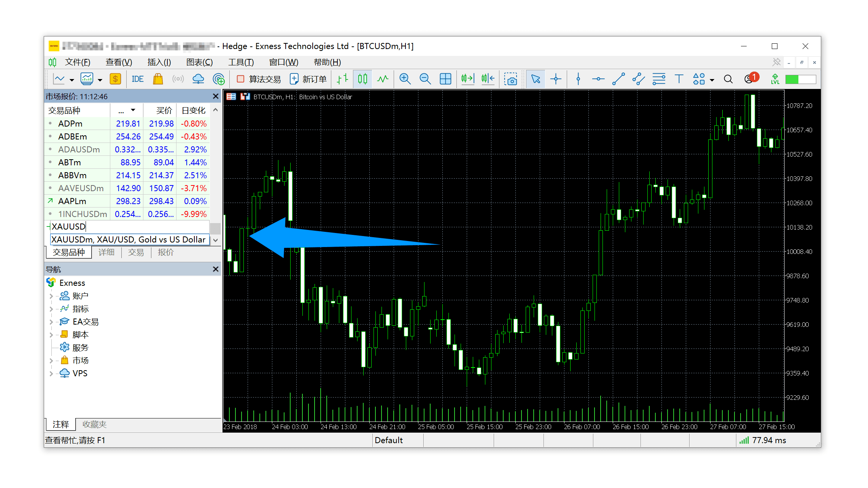The image size is (868, 488).
Task: Sort by the 买价 column header
Action: pos(160,110)
